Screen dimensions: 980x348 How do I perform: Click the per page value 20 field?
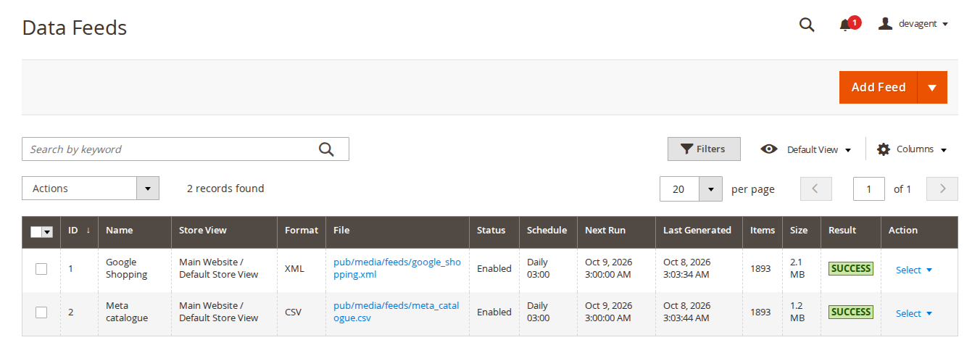(679, 189)
